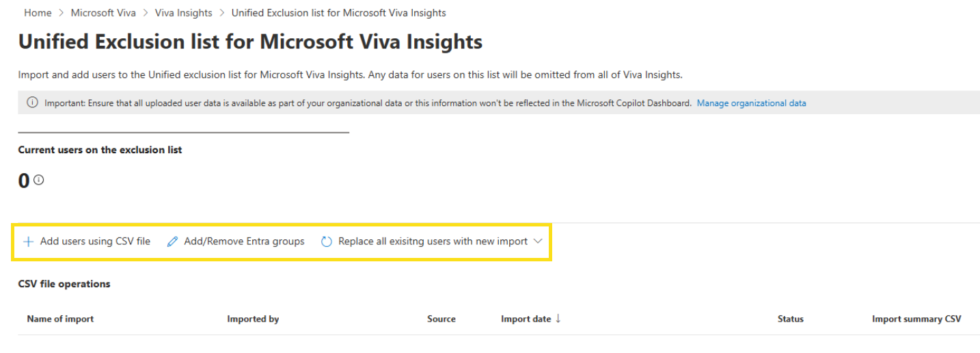980x353 pixels.
Task: Choose Add/Remove Entra groups
Action: 244,241
